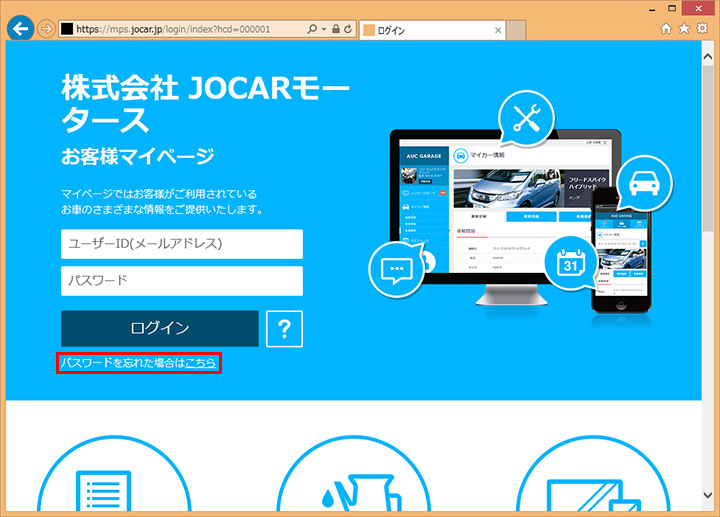Image resolution: width=720 pixels, height=517 pixels.
Task: Click the browser back arrow button
Action: pos(20,29)
